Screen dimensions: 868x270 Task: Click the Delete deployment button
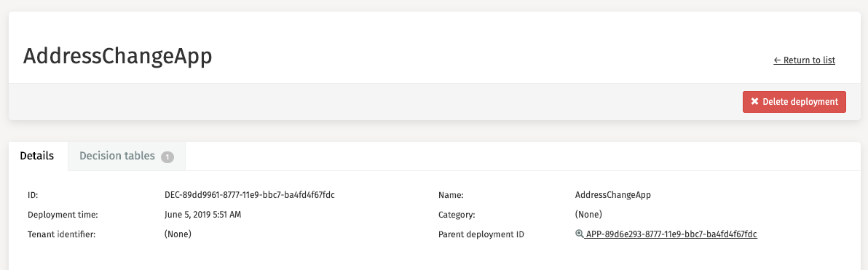coord(794,102)
